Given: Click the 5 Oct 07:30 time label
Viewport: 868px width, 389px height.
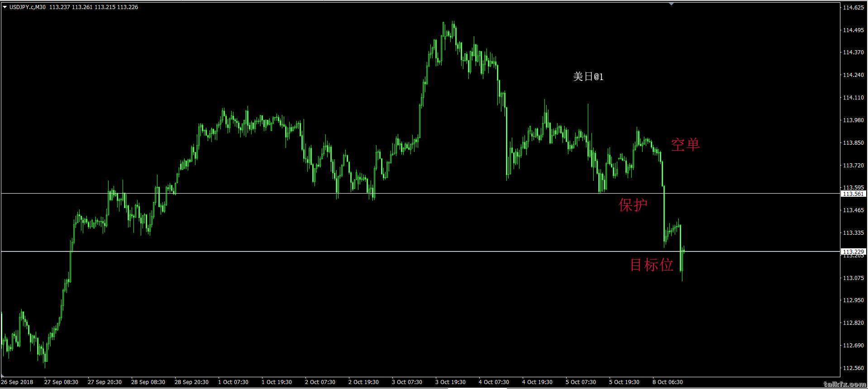Looking at the screenshot, I should tap(581, 382).
